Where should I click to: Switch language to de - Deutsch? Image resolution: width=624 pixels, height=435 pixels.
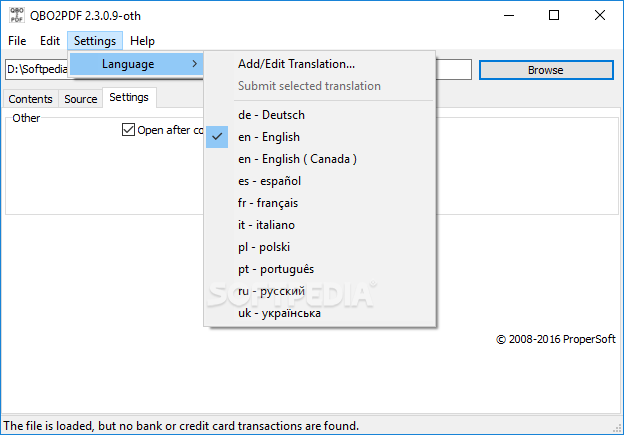pos(319,115)
